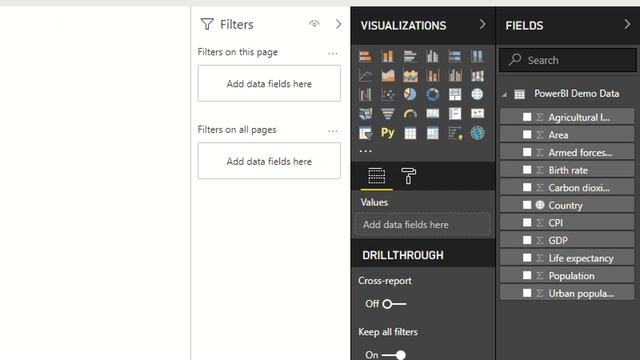
Task: Select the 100% stacked bar chart visual
Action: tap(455, 56)
